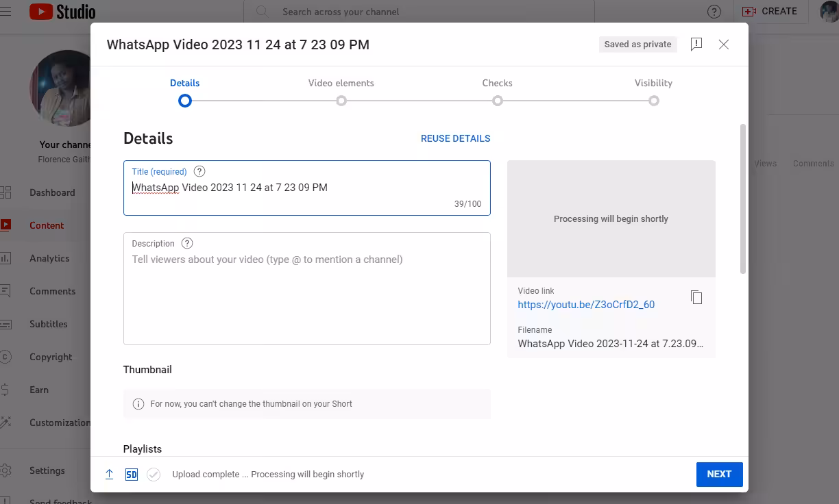839x504 pixels.
Task: Open Content in the sidebar
Action: tap(45, 225)
